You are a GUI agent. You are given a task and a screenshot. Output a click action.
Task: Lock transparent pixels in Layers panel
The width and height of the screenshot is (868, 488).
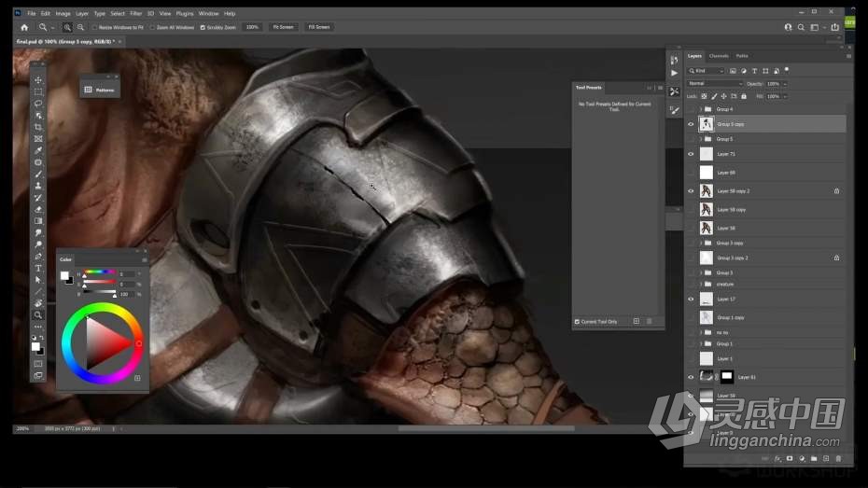(x=704, y=96)
